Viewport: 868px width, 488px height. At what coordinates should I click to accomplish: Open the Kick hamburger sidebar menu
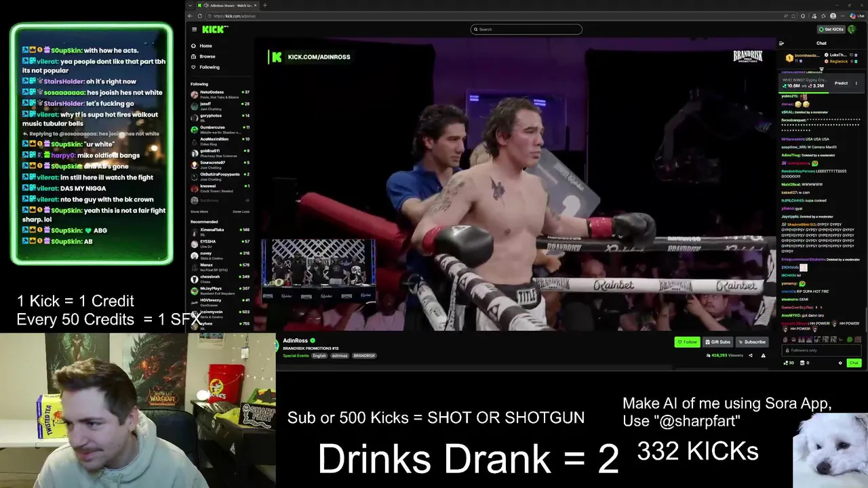coord(194,29)
